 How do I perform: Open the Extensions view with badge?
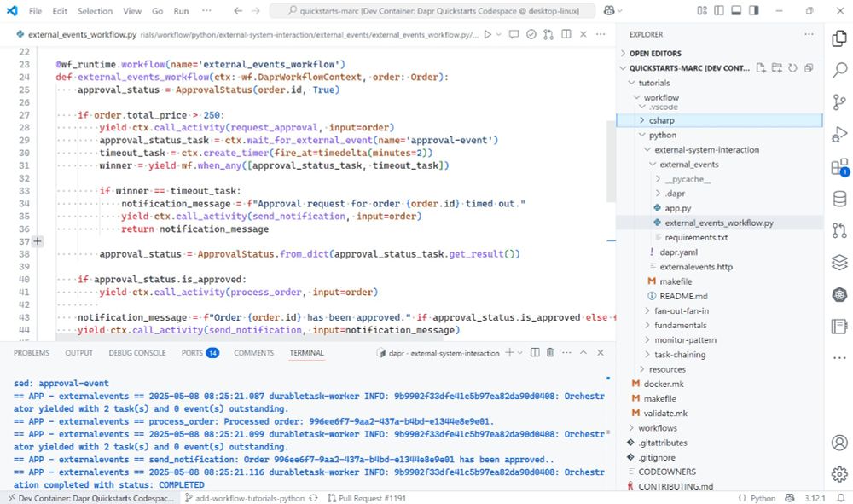(839, 167)
